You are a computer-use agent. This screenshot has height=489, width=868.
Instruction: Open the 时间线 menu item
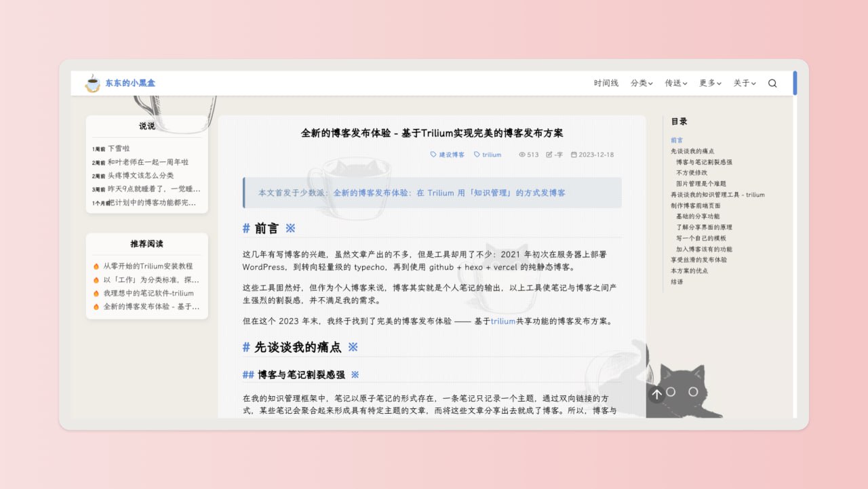(605, 83)
